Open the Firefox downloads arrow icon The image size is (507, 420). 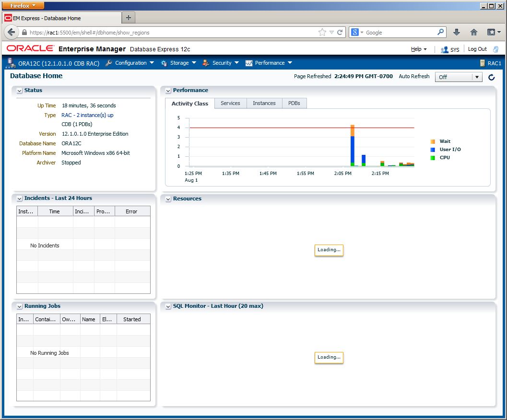point(457,32)
